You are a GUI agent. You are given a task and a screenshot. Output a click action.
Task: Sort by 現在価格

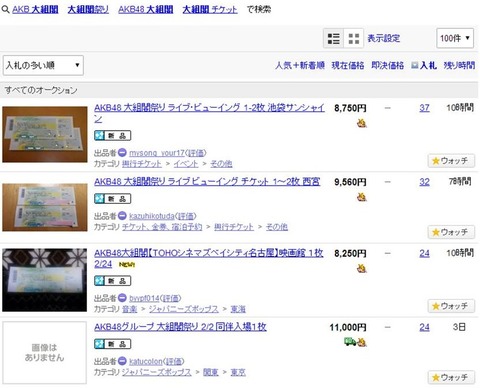pos(348,65)
